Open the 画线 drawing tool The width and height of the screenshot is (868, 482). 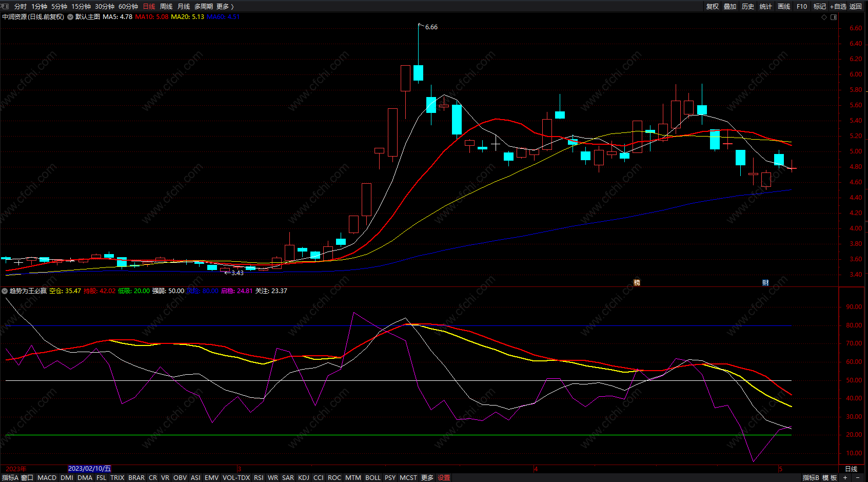click(784, 6)
